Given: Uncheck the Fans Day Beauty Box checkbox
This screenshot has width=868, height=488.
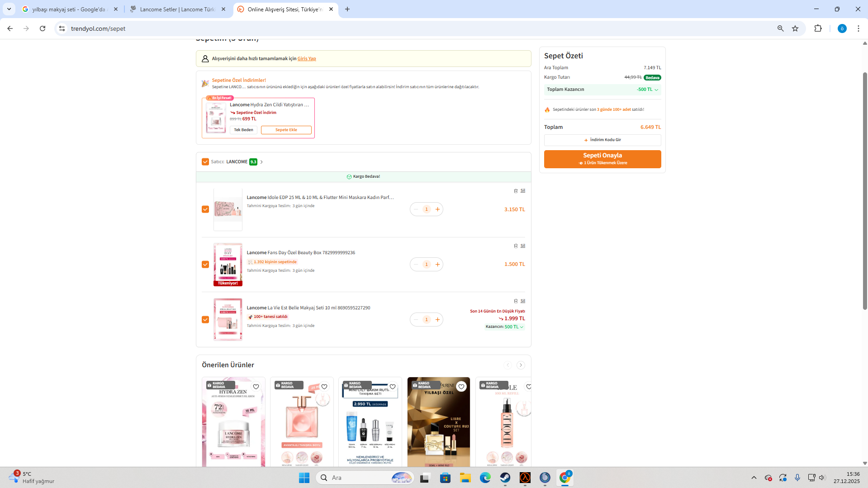Looking at the screenshot, I should (205, 265).
